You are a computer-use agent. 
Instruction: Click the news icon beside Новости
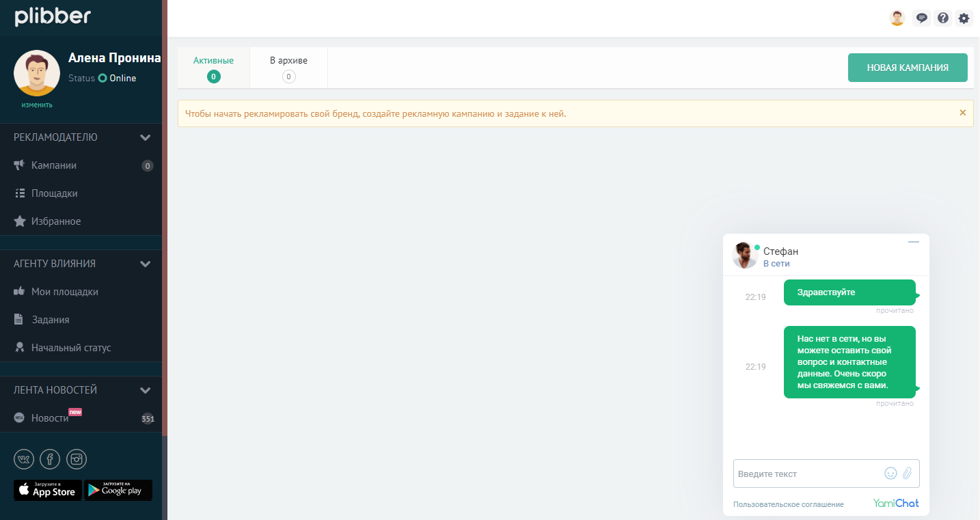pyautogui.click(x=20, y=418)
